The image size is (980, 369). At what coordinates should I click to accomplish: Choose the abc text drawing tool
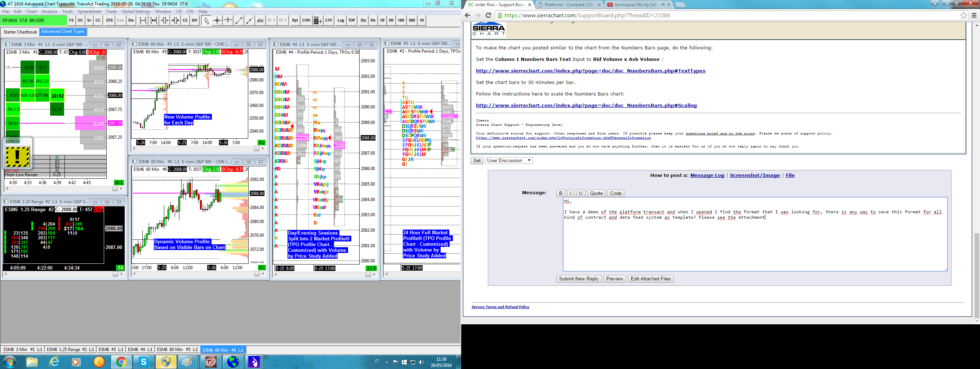[x=260, y=21]
